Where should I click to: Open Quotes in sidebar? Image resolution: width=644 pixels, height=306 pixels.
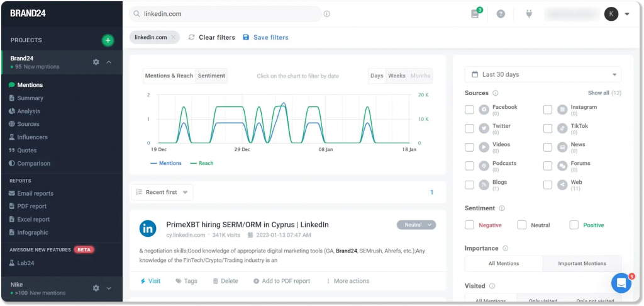click(x=23, y=150)
